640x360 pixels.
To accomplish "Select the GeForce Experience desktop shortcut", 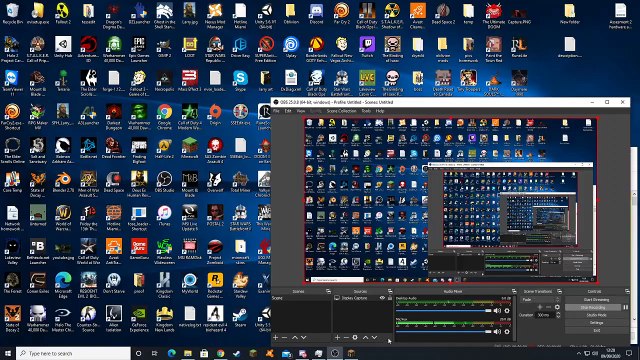I will pyautogui.click(x=139, y=318).
